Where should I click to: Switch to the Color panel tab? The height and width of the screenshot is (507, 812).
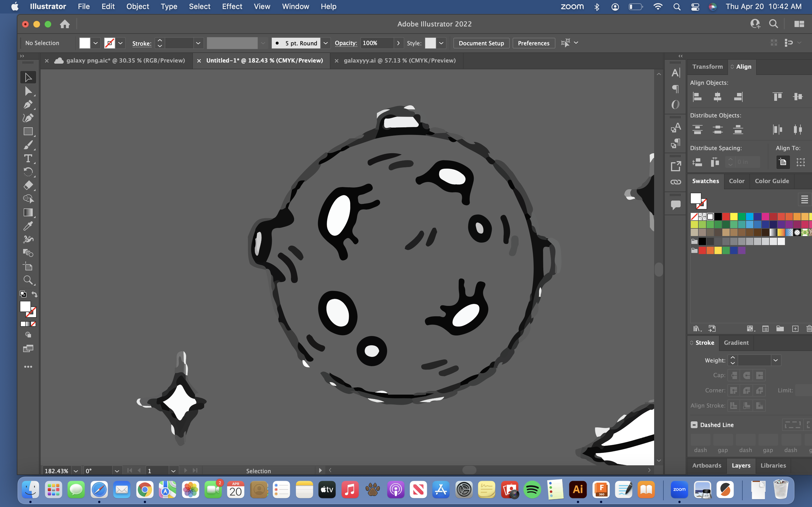point(737,181)
